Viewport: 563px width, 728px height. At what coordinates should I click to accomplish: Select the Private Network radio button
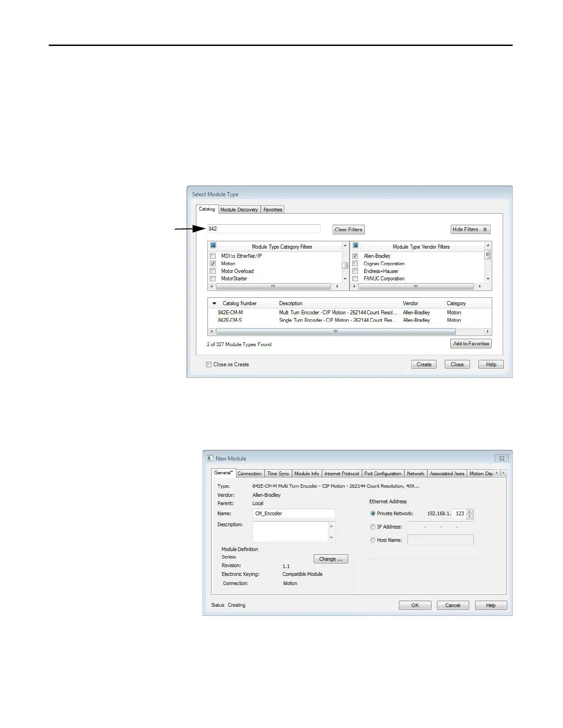[373, 513]
